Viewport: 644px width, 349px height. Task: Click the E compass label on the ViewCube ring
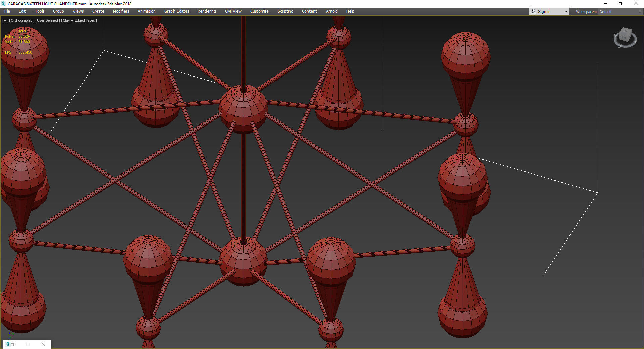[x=636, y=42]
